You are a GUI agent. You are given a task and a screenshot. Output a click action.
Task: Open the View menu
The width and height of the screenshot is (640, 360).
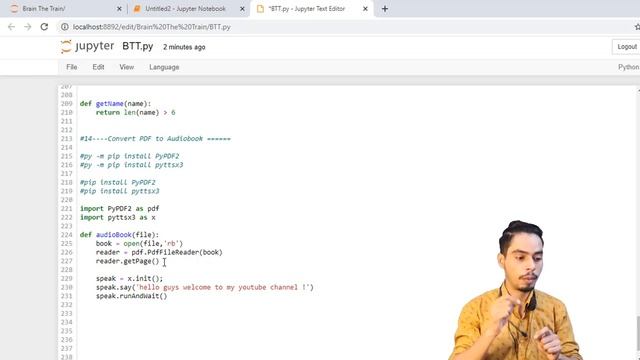[x=127, y=67]
